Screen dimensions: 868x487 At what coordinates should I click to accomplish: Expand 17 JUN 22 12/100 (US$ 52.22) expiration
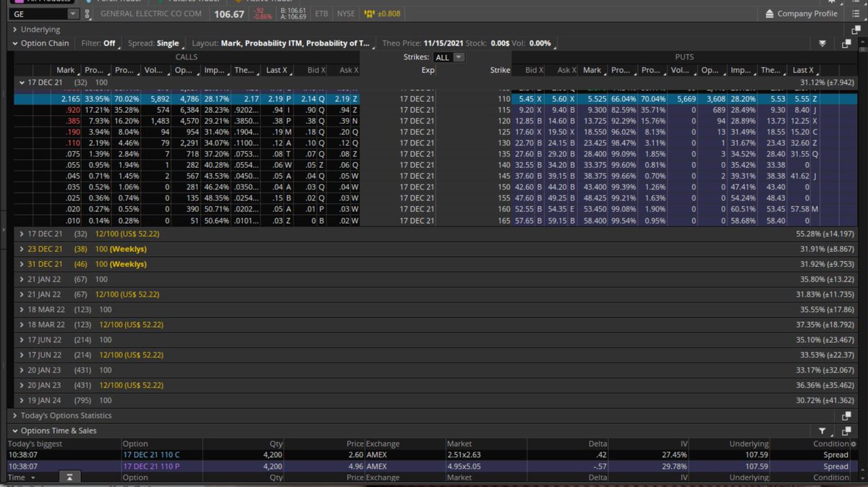(22, 355)
